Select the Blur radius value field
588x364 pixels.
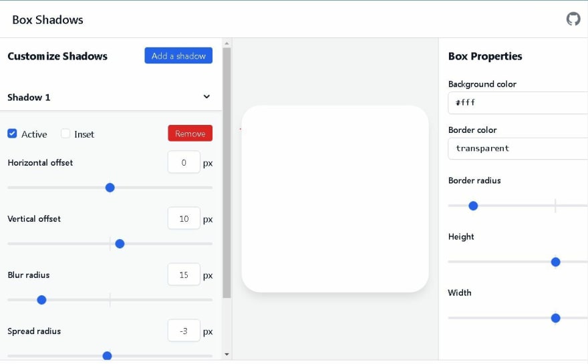[184, 275]
